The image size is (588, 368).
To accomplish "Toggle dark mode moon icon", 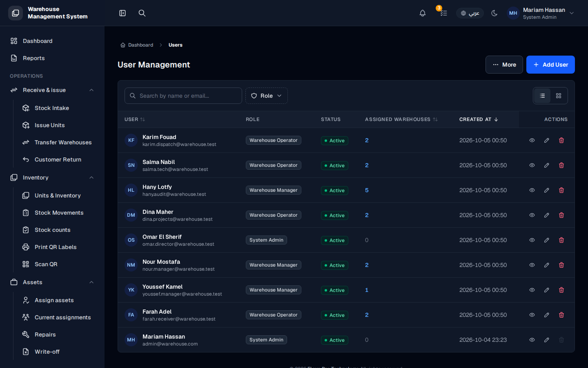I will pyautogui.click(x=494, y=13).
